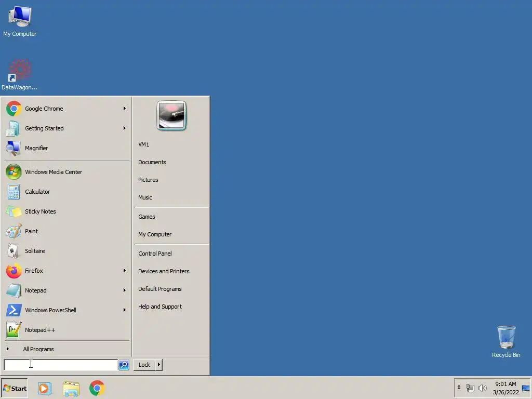Expand Windows PowerShell jump list arrow
The width and height of the screenshot is (532, 399).
pos(125,310)
